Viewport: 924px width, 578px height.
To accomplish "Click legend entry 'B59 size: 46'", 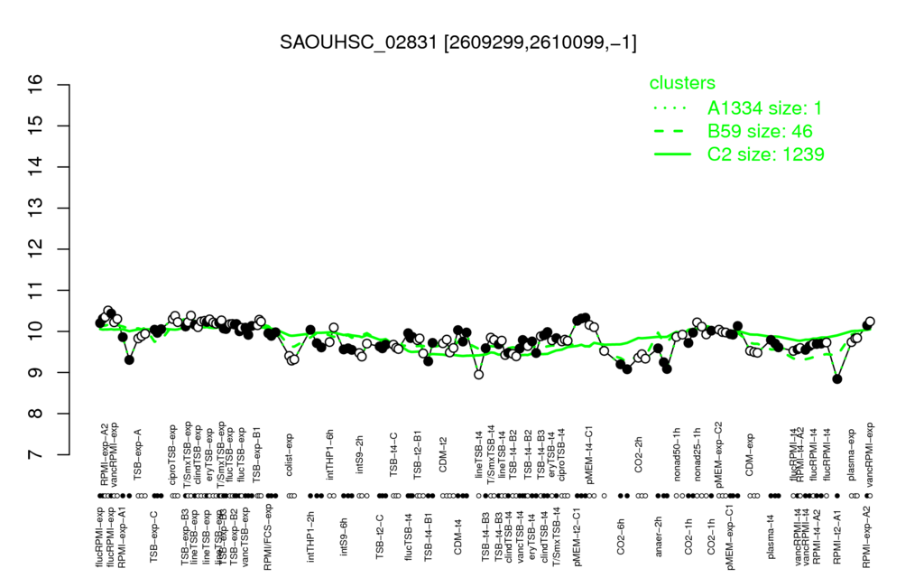I will [760, 131].
